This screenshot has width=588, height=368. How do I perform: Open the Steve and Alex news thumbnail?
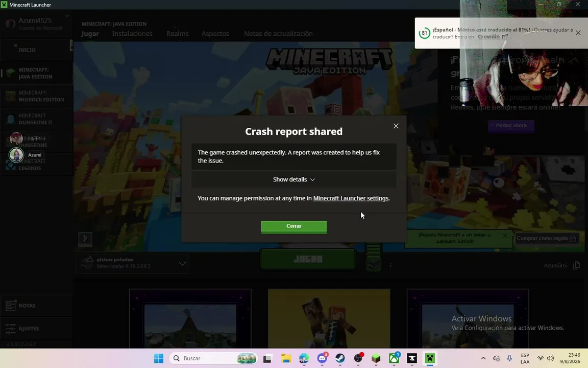[x=329, y=318]
